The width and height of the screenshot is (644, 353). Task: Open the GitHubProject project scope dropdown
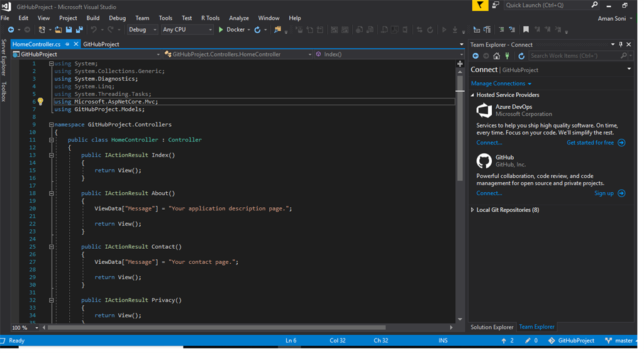coord(86,54)
